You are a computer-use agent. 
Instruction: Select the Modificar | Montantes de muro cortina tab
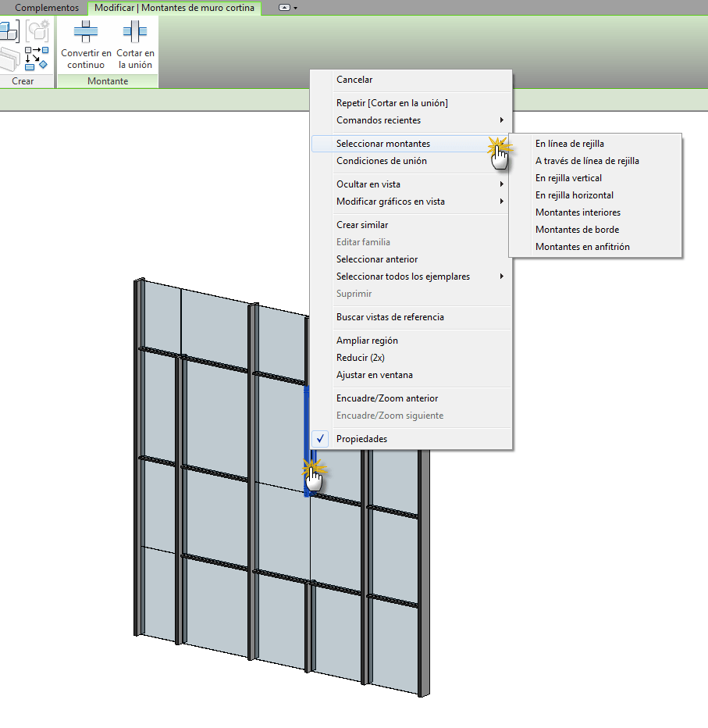pyautogui.click(x=174, y=8)
